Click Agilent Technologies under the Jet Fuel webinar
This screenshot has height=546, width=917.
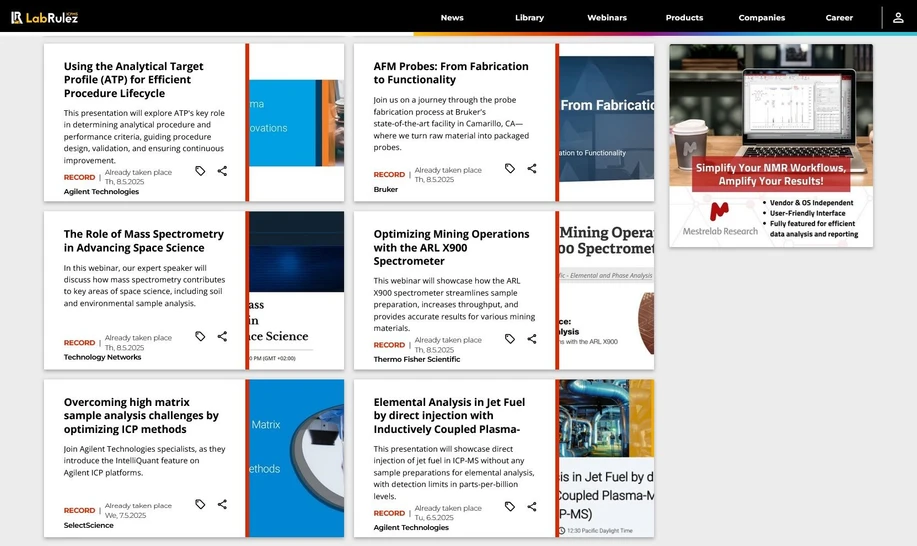pos(411,528)
